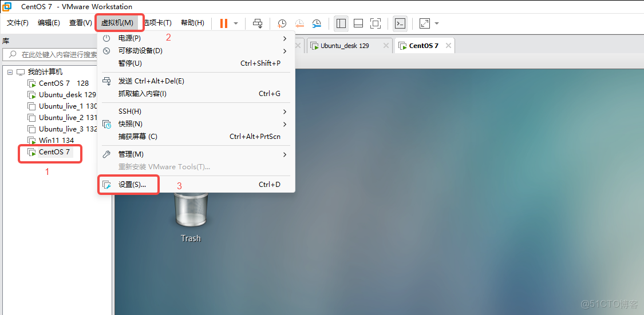Open the dropdown arrow beside pause button
The height and width of the screenshot is (315, 644).
(x=236, y=23)
